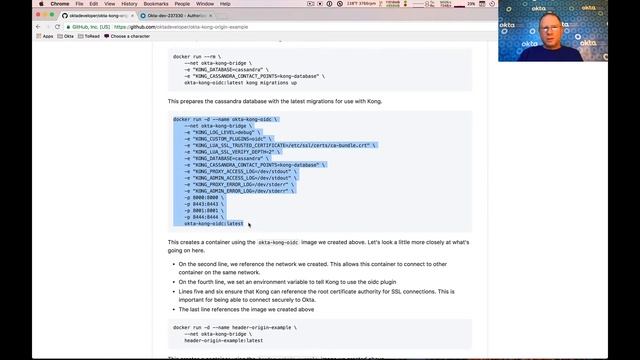This screenshot has width=640, height=360.
Task: Click the '-p 8443:8443' port line
Action: click(x=204, y=204)
